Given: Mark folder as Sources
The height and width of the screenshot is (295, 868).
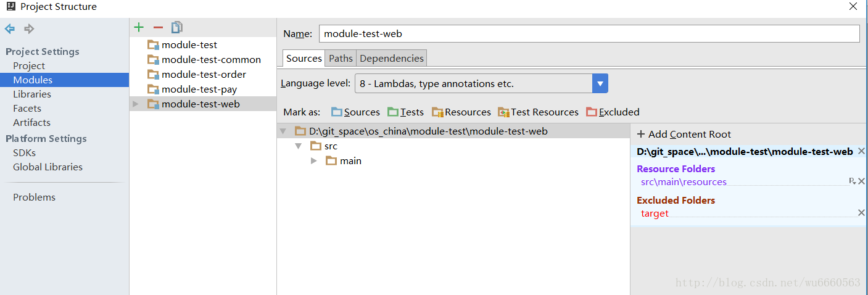Looking at the screenshot, I should 355,112.
